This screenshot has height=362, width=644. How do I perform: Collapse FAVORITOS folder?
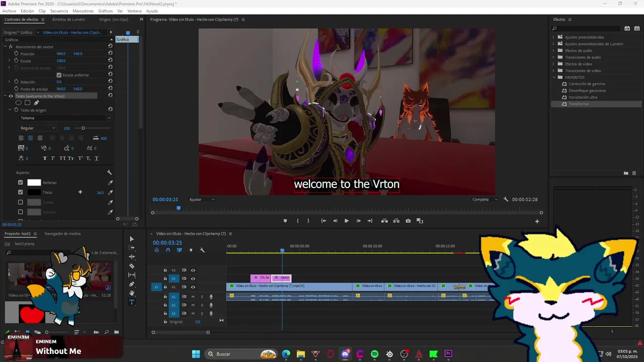point(553,77)
